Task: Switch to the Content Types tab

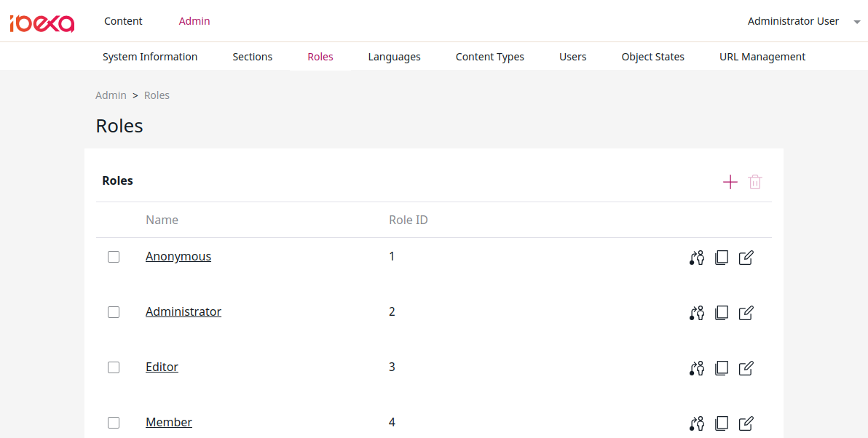Action: [x=490, y=57]
